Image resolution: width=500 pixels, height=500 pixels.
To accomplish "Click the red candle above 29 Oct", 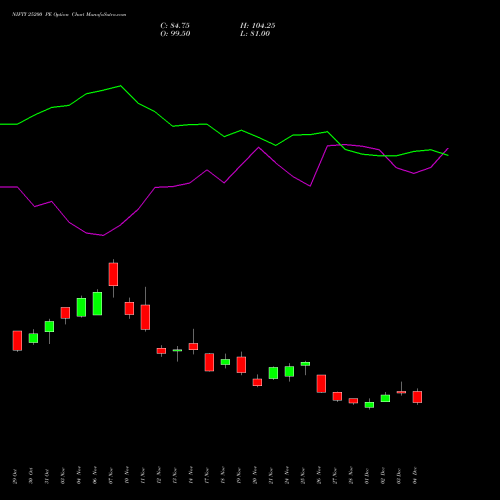I will click(17, 341).
